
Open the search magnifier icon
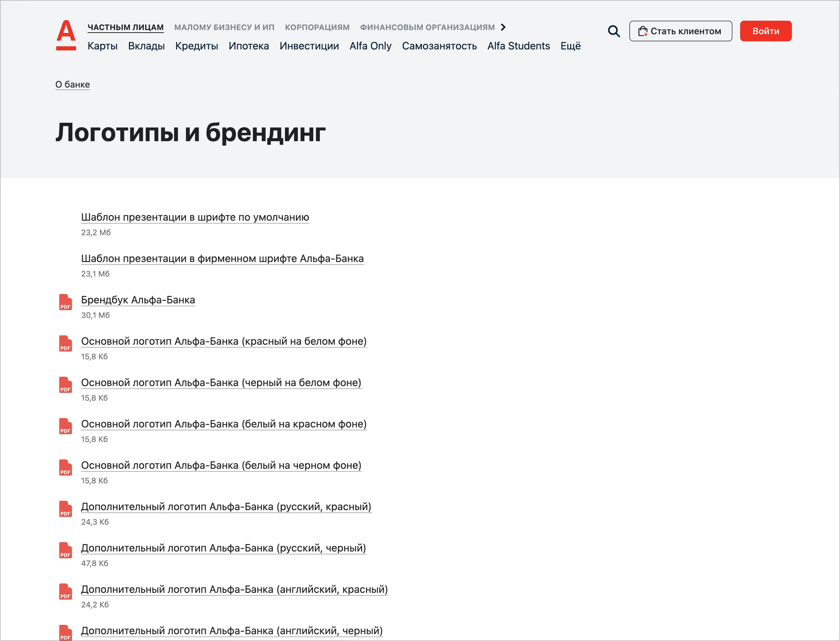614,31
